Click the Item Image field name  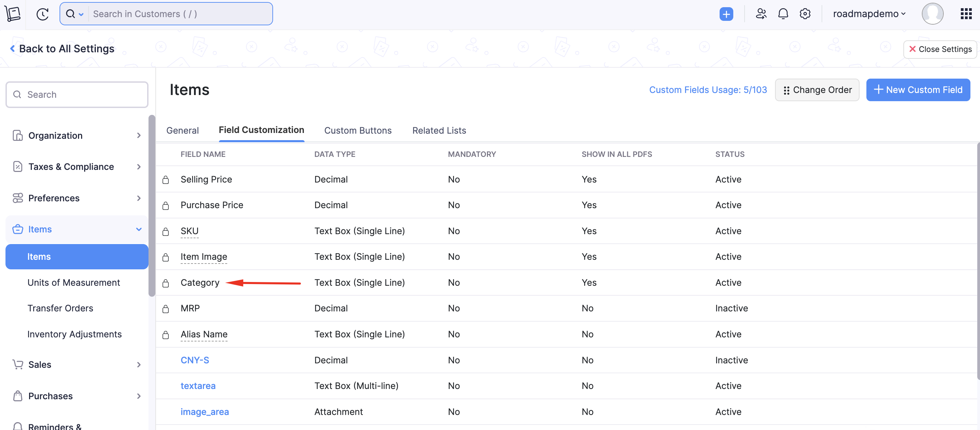click(204, 257)
